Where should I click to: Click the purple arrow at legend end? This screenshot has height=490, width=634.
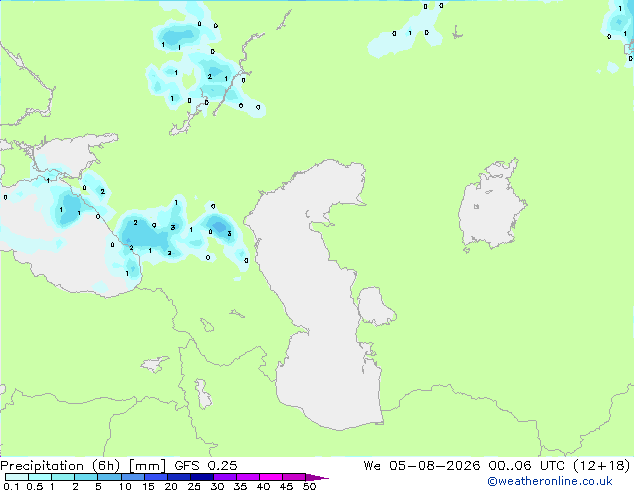pyautogui.click(x=317, y=477)
